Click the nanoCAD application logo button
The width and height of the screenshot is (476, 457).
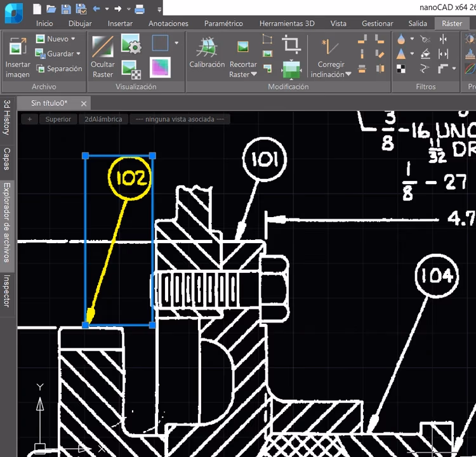coord(14,13)
